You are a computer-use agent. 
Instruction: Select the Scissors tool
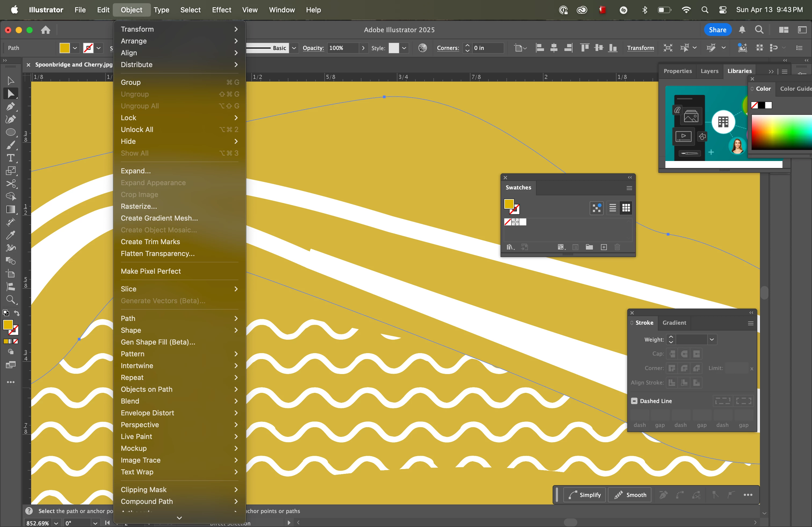pyautogui.click(x=10, y=184)
